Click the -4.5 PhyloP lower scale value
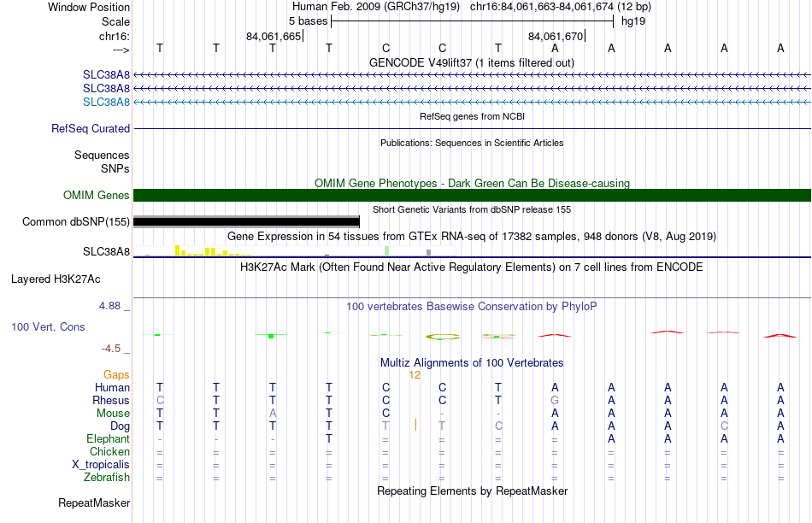Image resolution: width=812 pixels, height=523 pixels. click(111, 349)
